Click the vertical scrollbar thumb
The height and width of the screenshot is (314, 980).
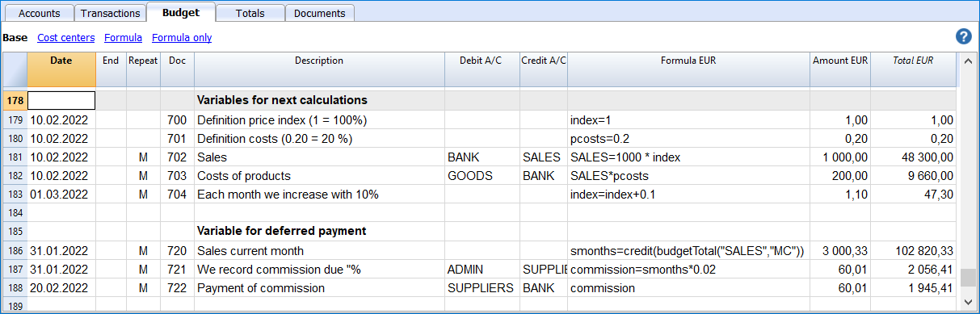(968, 278)
